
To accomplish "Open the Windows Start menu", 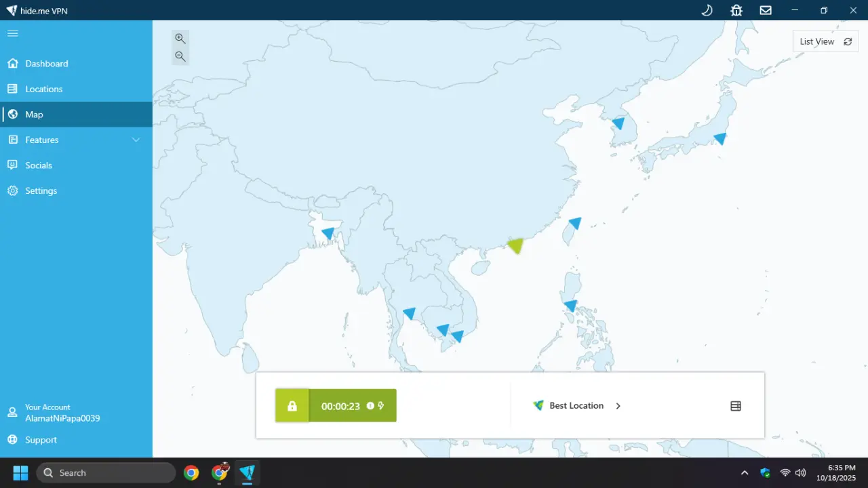I will pos(20,472).
